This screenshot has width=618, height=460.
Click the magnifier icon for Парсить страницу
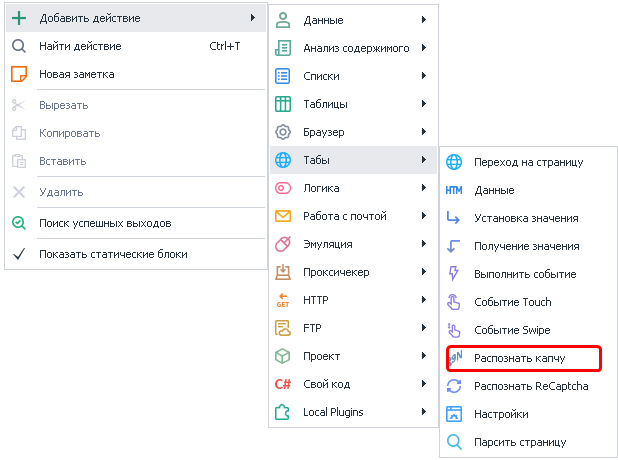point(454,442)
